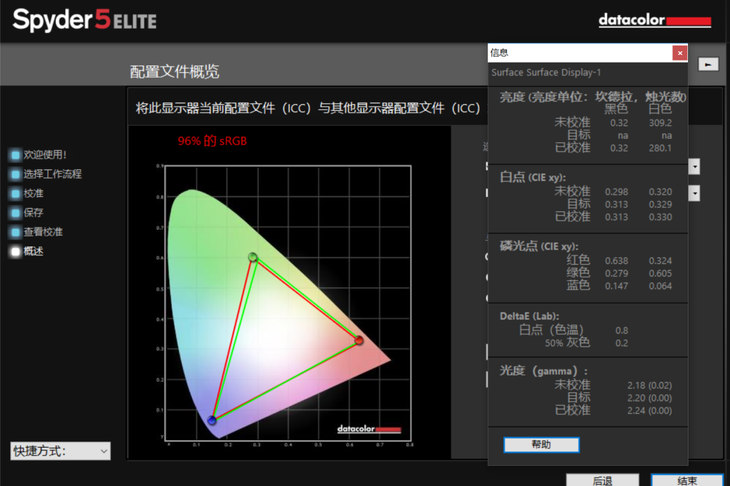Click the Spyder5 ELITE logo
Screen dimensions: 730x486
[85, 20]
